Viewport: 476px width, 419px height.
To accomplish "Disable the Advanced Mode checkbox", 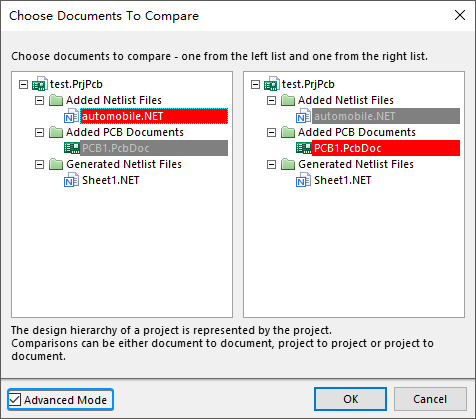I will pos(15,399).
